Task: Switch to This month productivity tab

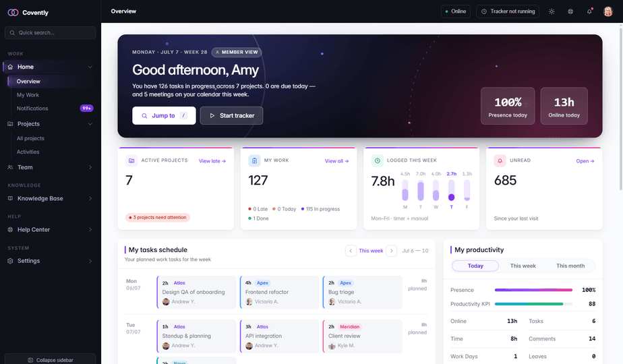Action: click(x=570, y=266)
